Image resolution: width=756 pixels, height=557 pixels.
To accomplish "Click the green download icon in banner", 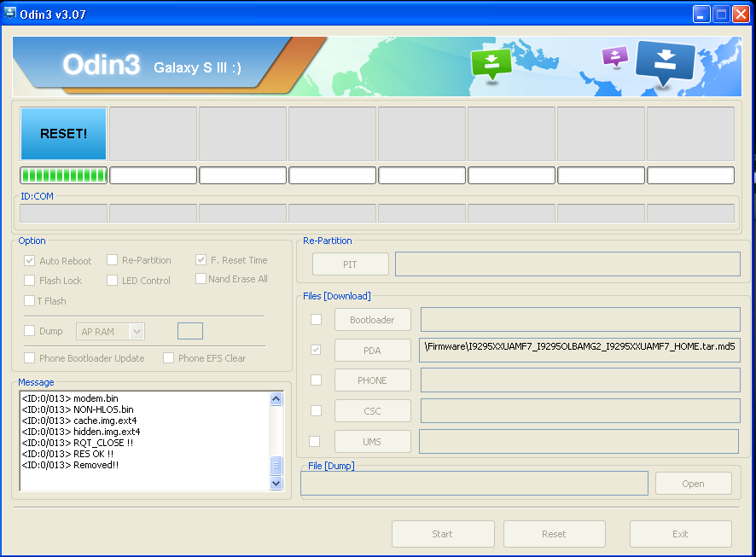I will tap(491, 62).
